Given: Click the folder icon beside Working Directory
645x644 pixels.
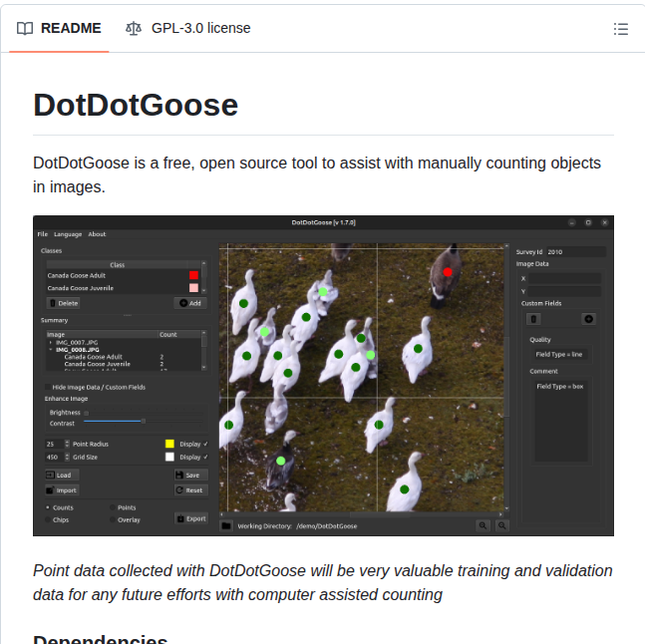Looking at the screenshot, I should coord(226,525).
